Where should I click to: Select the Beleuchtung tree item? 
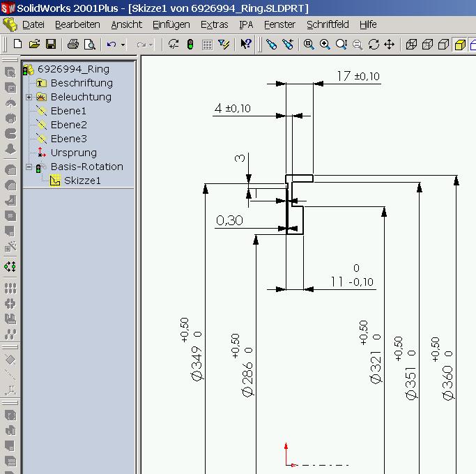click(x=81, y=97)
